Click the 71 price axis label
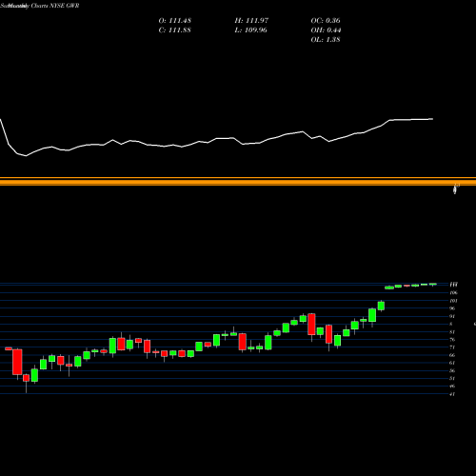476x476 pixels. [452, 347]
